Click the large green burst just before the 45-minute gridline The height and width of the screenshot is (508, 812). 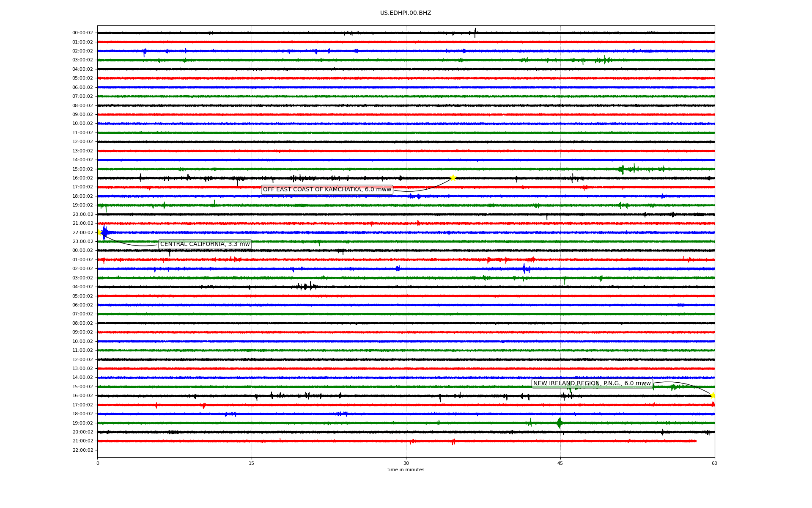coord(559,422)
